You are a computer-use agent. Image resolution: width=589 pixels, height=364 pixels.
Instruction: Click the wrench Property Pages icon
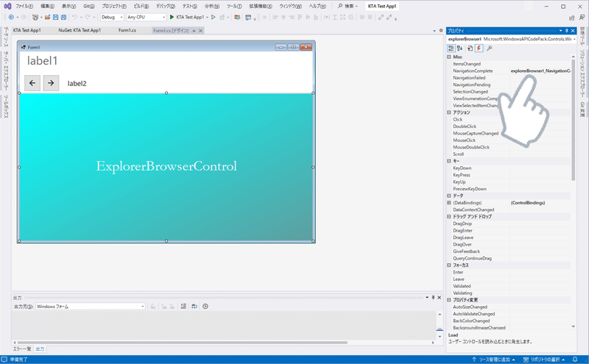(x=489, y=48)
